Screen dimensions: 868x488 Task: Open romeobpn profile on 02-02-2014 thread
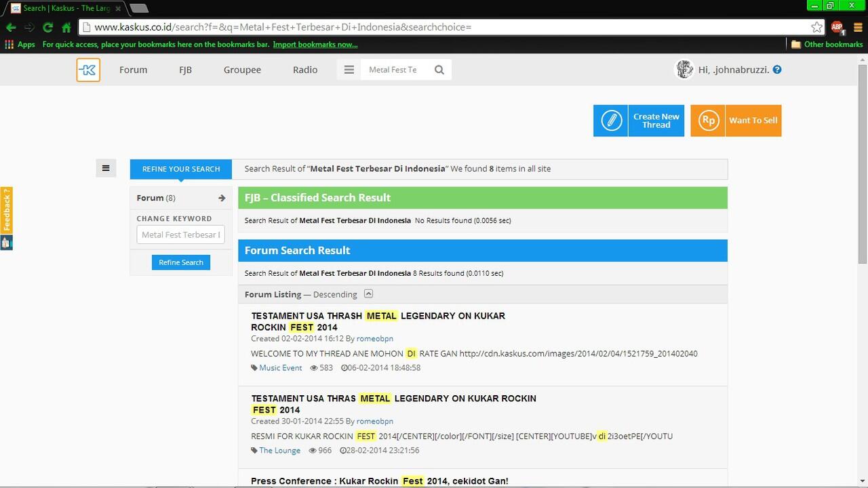click(x=375, y=338)
